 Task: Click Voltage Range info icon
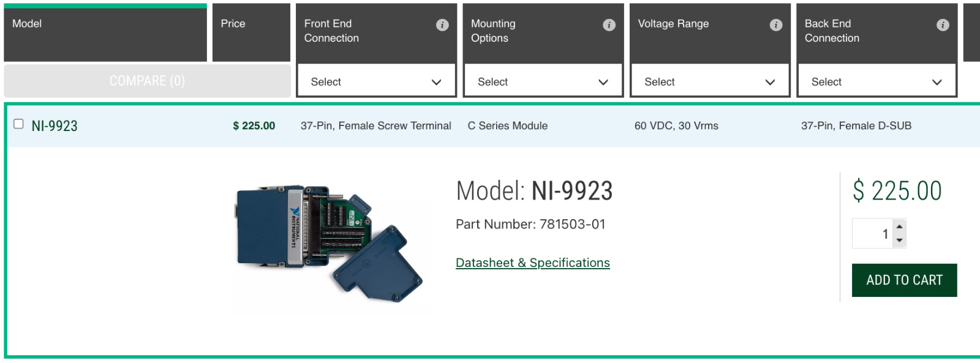[776, 25]
